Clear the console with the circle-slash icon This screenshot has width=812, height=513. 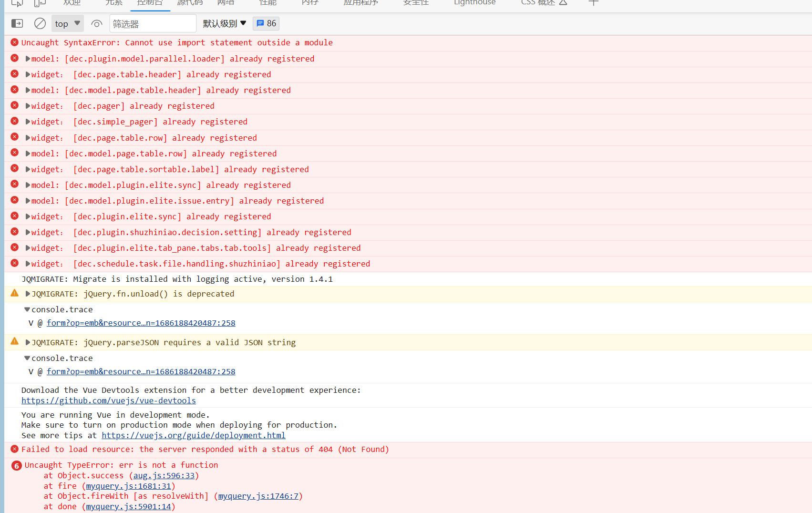click(x=40, y=23)
